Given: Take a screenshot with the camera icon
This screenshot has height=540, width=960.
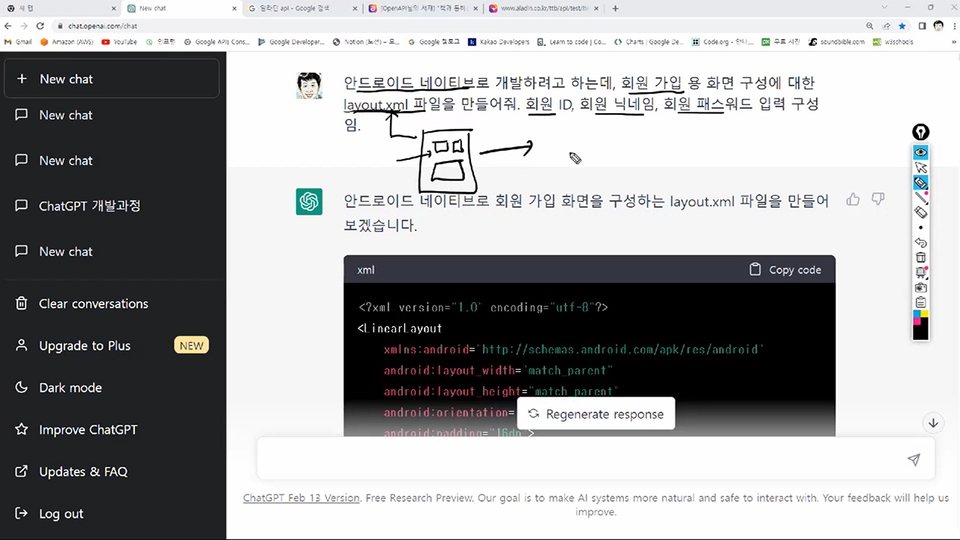Looking at the screenshot, I should click(x=920, y=287).
